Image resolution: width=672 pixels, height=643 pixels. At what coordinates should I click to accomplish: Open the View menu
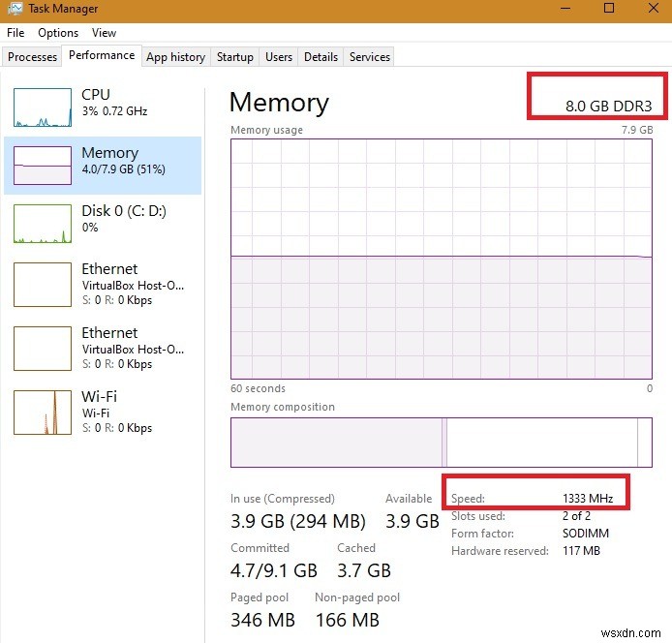tap(104, 33)
